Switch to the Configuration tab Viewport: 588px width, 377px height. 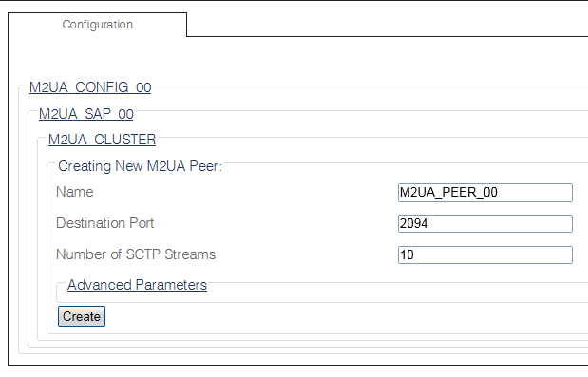coord(97,25)
